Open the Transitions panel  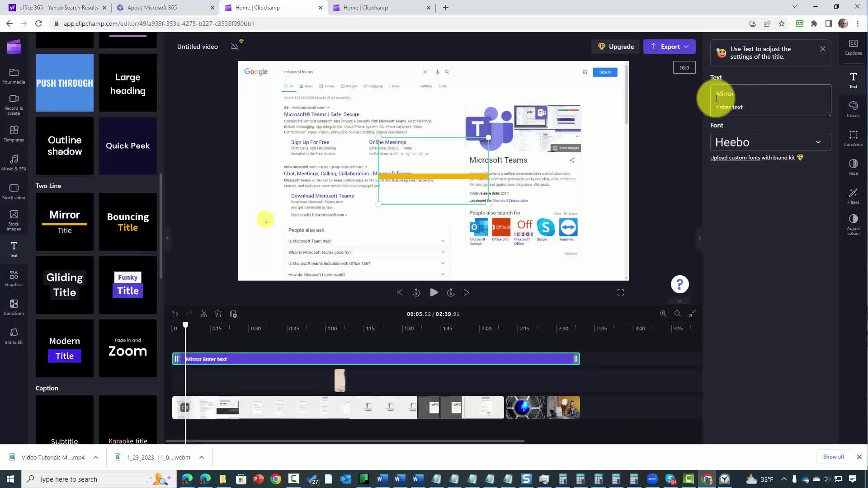pos(14,307)
